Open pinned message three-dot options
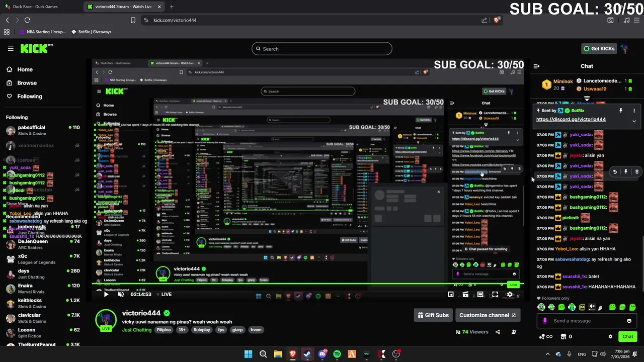 coord(634,111)
